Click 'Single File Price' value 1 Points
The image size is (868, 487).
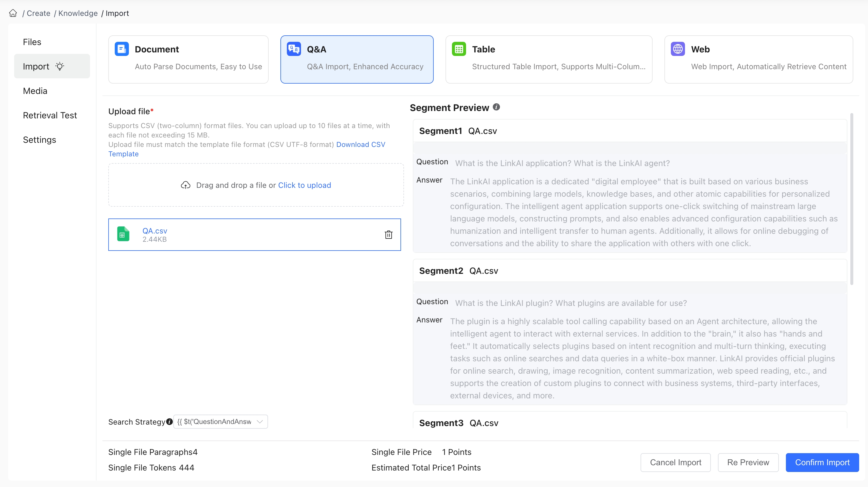click(457, 452)
